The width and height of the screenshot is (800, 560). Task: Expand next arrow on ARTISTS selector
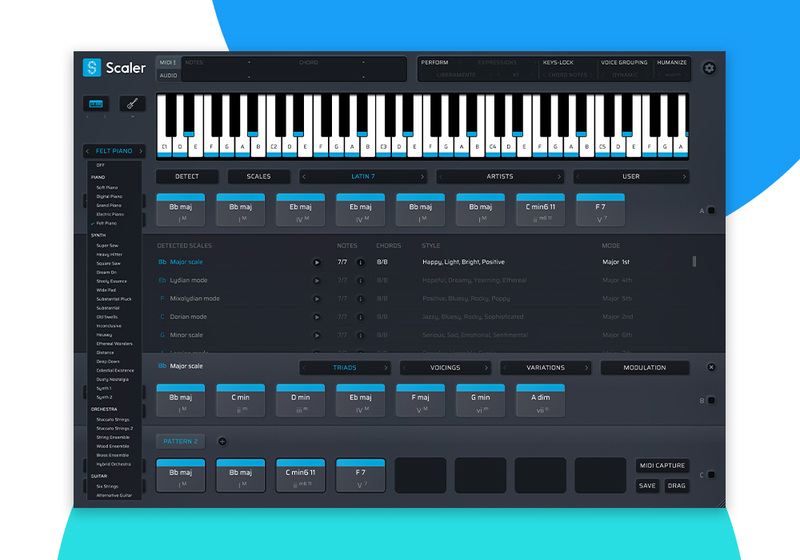point(559,176)
